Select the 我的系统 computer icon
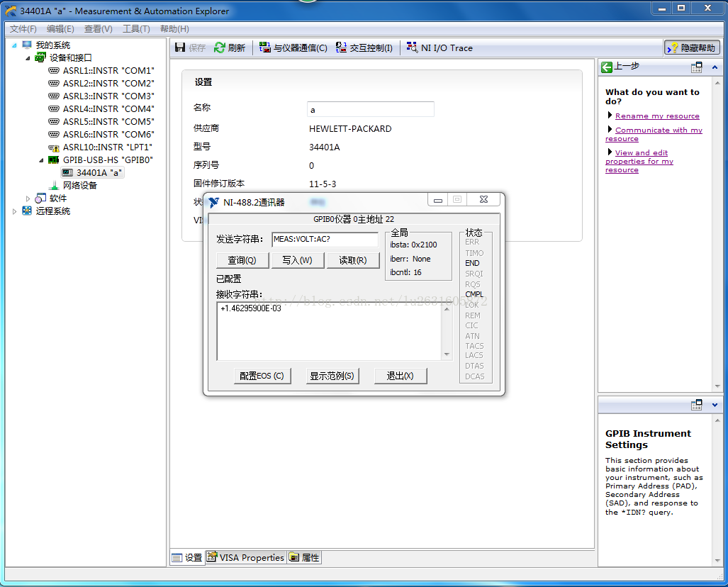Viewport: 728px width, 587px height. pyautogui.click(x=27, y=45)
